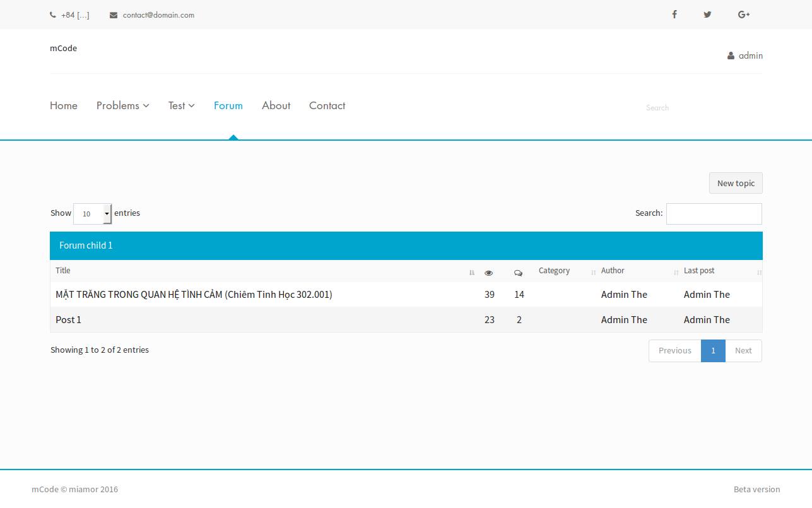The width and height of the screenshot is (812, 508).
Task: Click Last post Admin The in MẶT TRĂNG row
Action: (x=707, y=295)
